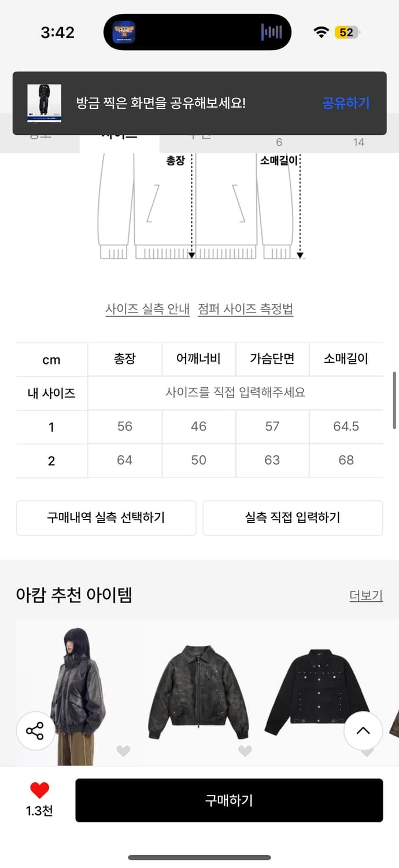Toggle the heart on the washed bomber jacket
The image size is (399, 868).
(x=243, y=751)
